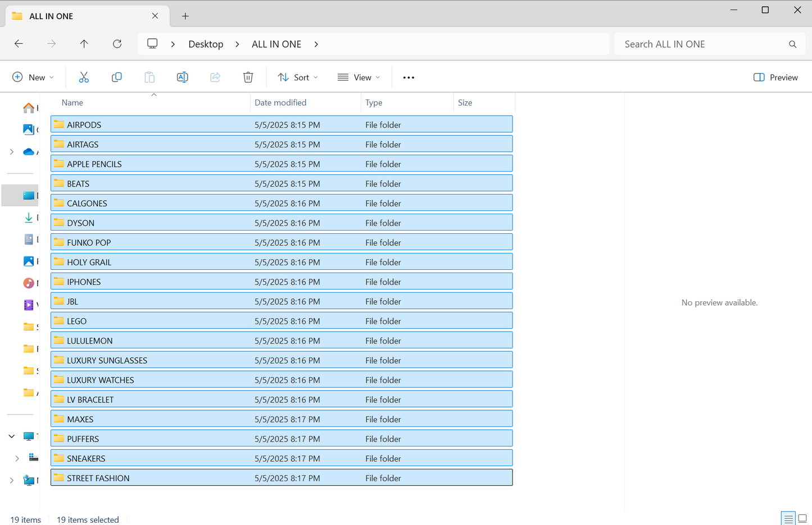Expand chevron before Desktop in address bar
Image resolution: width=812 pixels, height=525 pixels.
pyautogui.click(x=173, y=44)
